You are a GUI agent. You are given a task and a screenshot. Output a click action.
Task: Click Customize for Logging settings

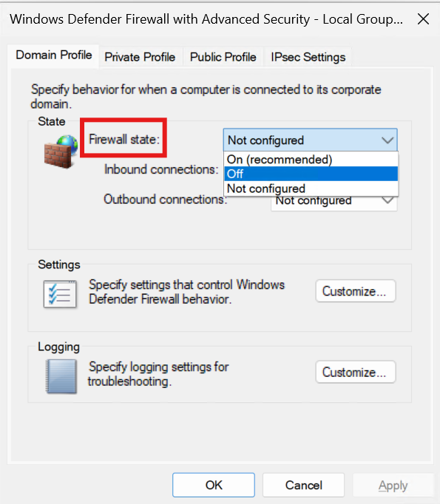pos(356,372)
